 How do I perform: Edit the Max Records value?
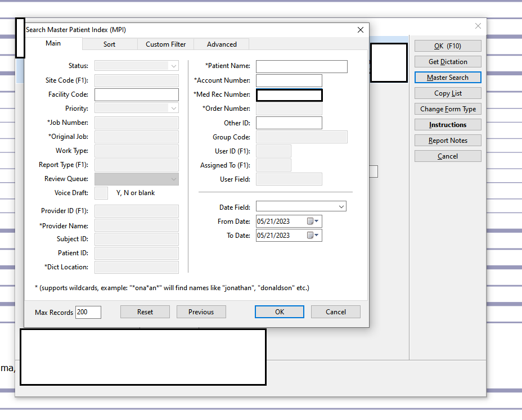[x=88, y=311]
